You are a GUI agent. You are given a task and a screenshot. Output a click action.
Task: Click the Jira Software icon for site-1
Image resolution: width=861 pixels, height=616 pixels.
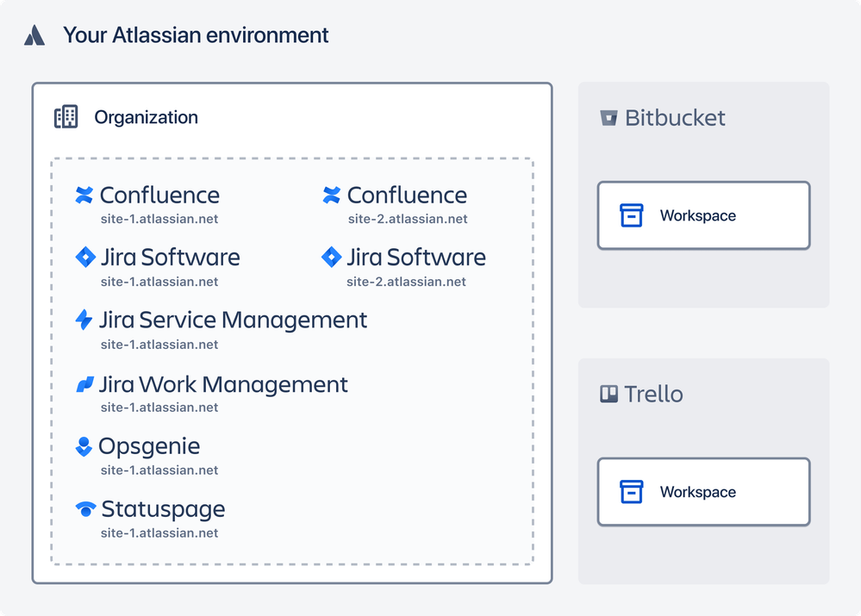tap(85, 257)
